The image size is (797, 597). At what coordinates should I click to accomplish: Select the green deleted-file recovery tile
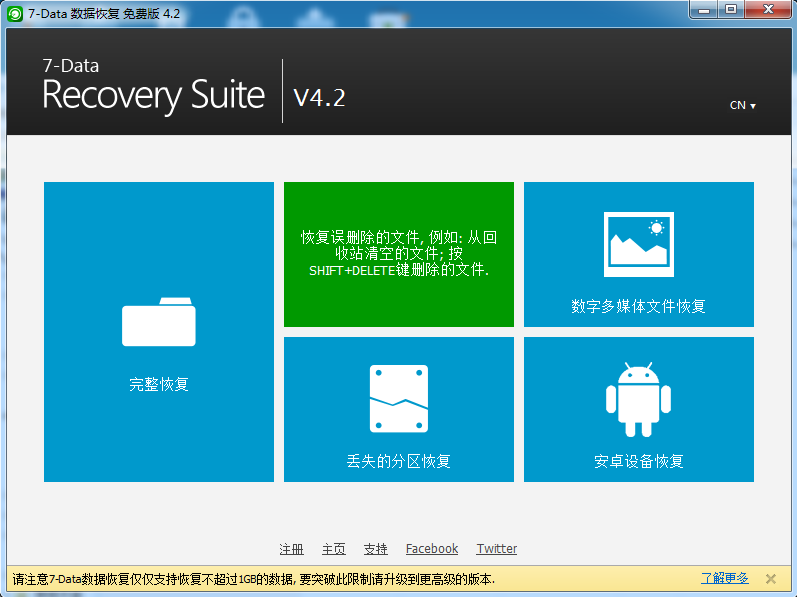[x=398, y=254]
